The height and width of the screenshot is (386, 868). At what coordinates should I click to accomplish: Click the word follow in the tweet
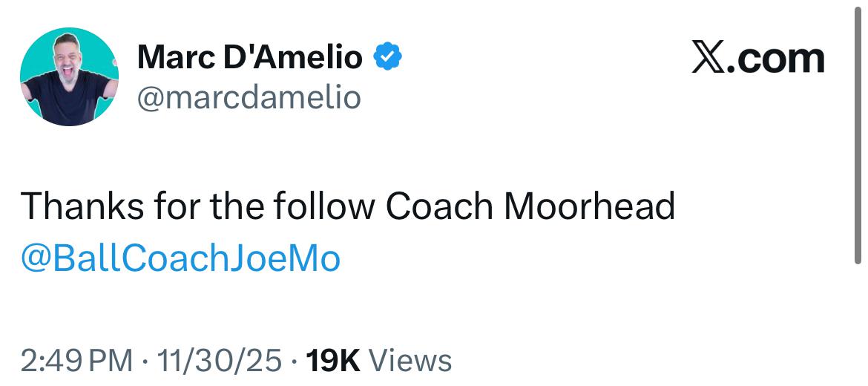pyautogui.click(x=325, y=206)
